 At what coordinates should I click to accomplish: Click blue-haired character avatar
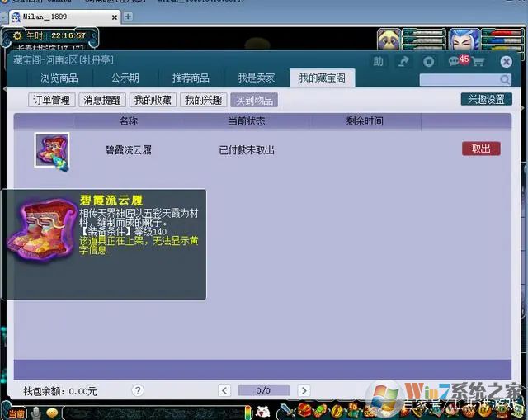(464, 40)
